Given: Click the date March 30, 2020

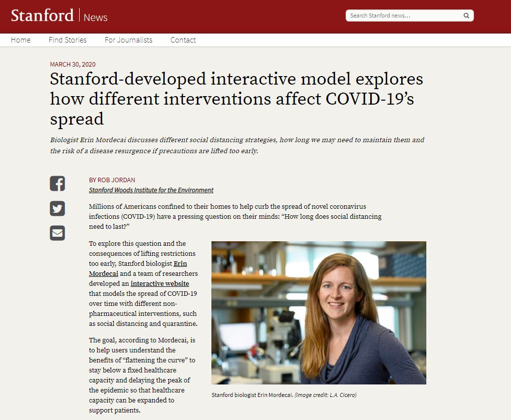Looking at the screenshot, I should point(73,65).
